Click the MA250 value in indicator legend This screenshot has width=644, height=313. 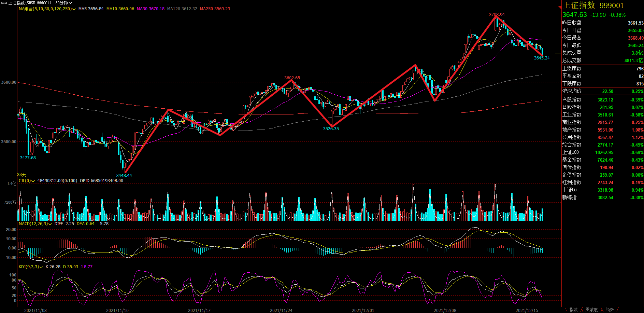coord(215,9)
